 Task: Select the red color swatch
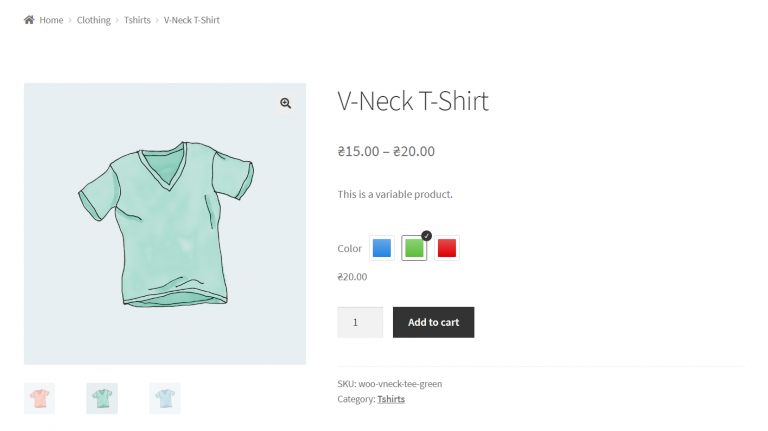click(x=447, y=248)
